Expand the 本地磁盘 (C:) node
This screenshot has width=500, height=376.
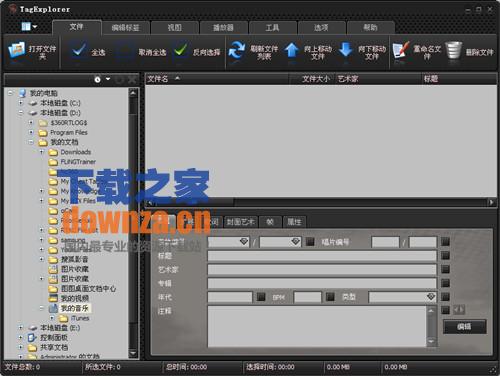(x=21, y=103)
